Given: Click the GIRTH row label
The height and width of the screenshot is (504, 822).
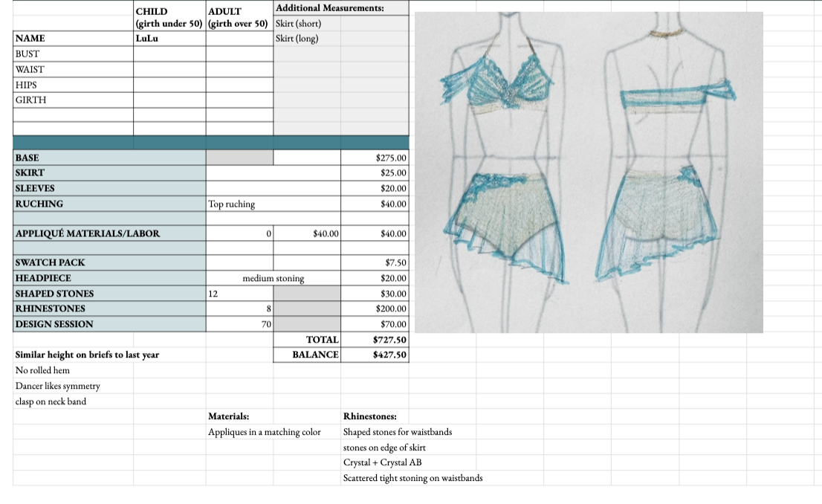Looking at the screenshot, I should coord(73,100).
